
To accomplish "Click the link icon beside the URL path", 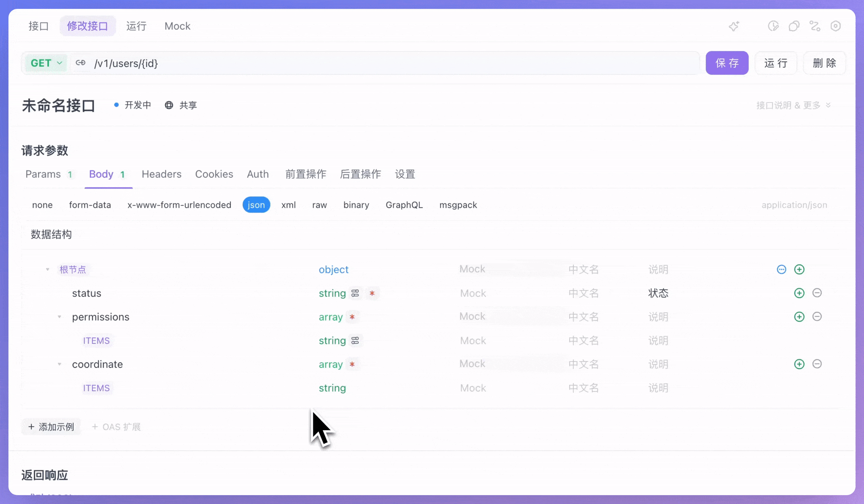I will coord(81,63).
